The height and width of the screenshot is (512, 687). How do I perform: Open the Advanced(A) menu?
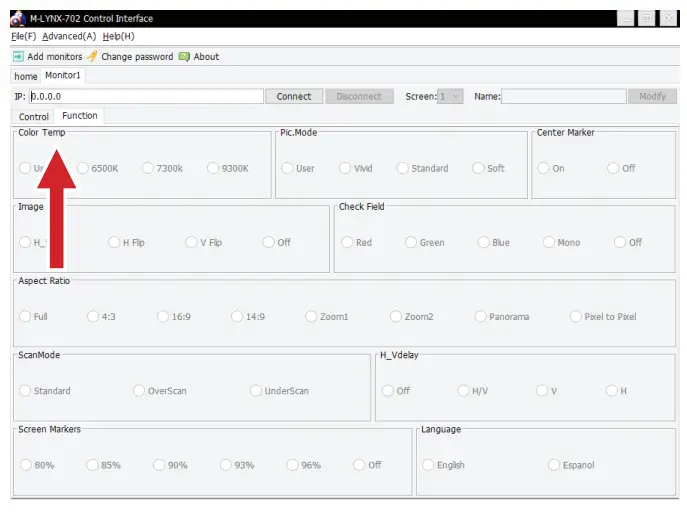(x=69, y=36)
